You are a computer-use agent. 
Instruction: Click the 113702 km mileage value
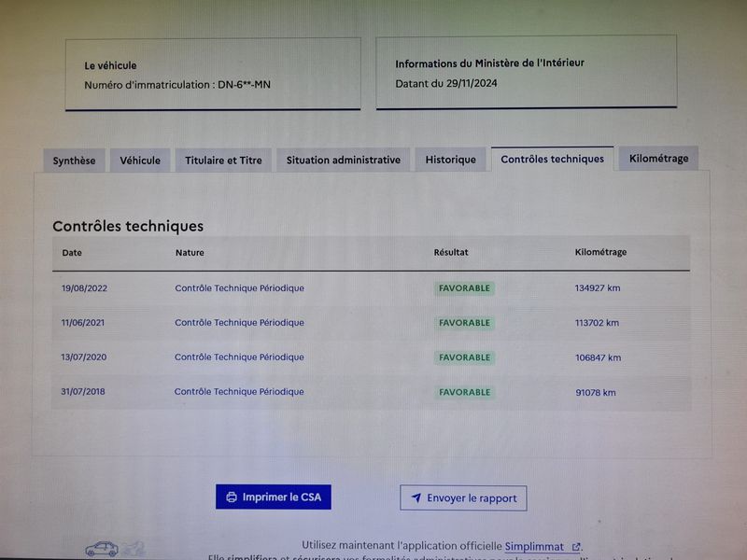(x=597, y=323)
